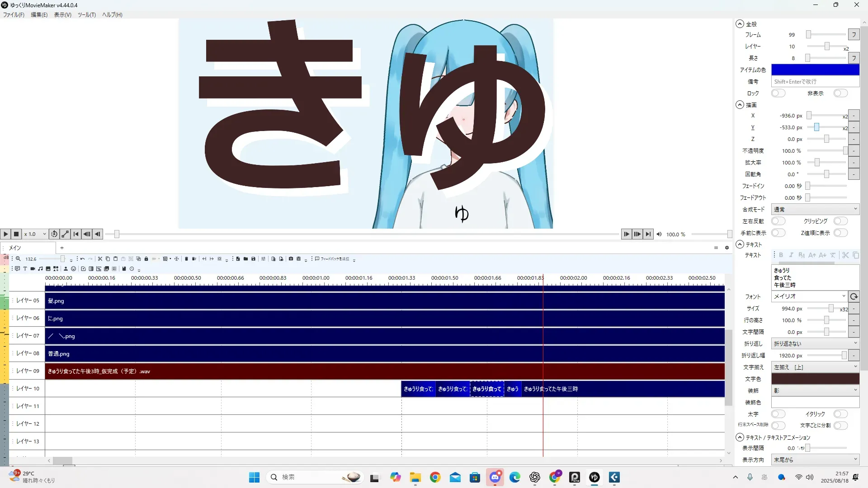Image resolution: width=868 pixels, height=488 pixels.
Task: Collapse the 描画 section expander
Action: (740, 105)
